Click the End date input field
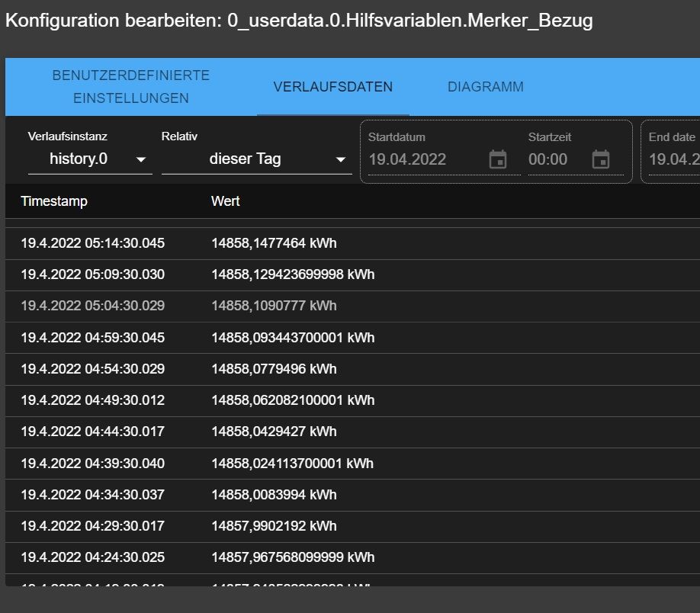 pyautogui.click(x=673, y=159)
